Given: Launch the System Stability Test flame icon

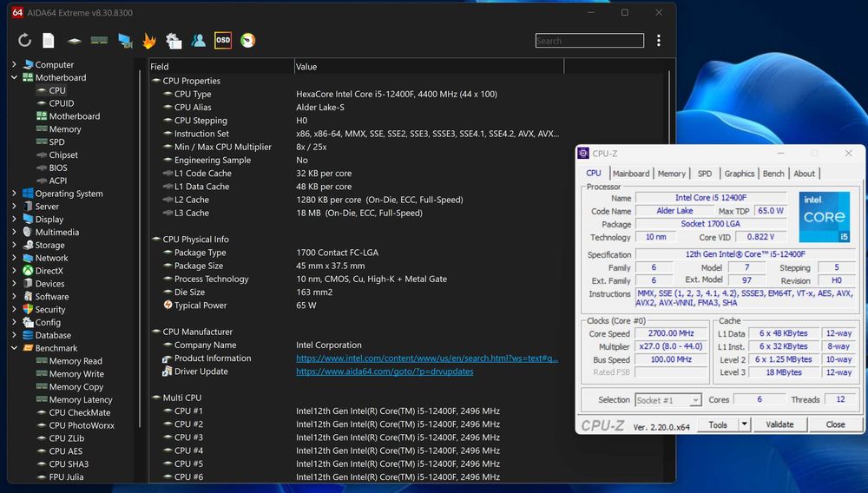Looking at the screenshot, I should (149, 41).
